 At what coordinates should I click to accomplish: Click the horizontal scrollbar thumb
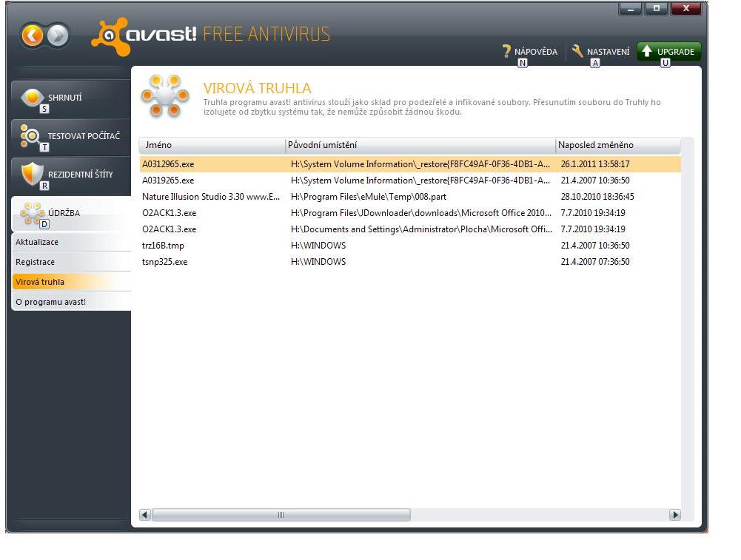pos(281,515)
